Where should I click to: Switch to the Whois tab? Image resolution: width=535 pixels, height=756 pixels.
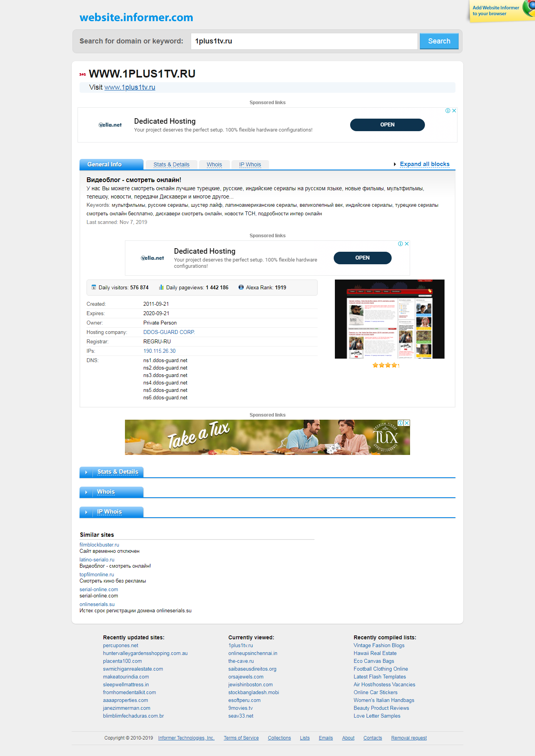pyautogui.click(x=214, y=165)
